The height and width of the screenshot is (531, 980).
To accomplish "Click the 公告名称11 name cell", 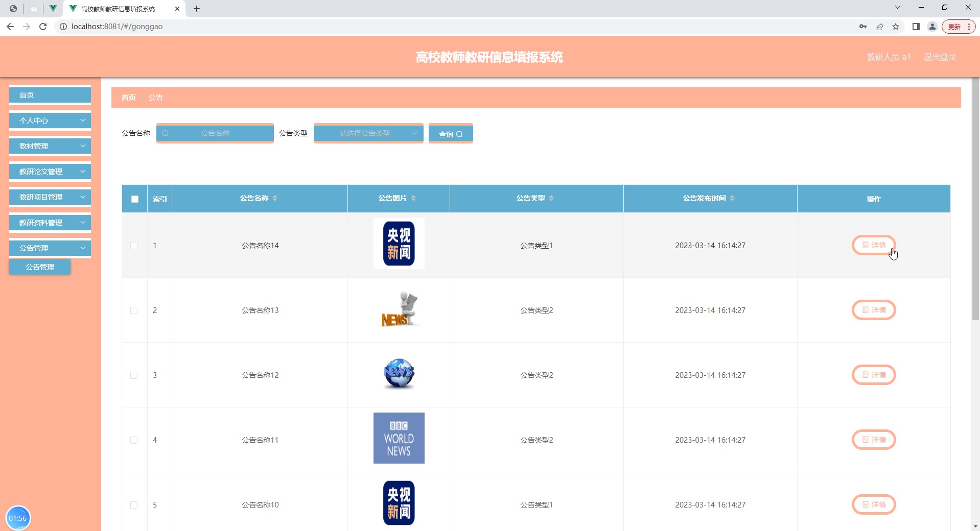I will pyautogui.click(x=260, y=440).
